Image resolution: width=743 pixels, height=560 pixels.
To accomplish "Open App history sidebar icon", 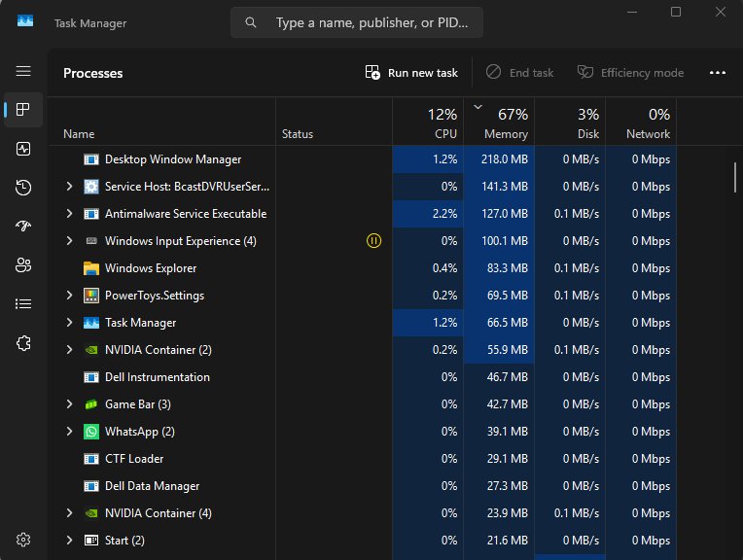I will pos(23,188).
